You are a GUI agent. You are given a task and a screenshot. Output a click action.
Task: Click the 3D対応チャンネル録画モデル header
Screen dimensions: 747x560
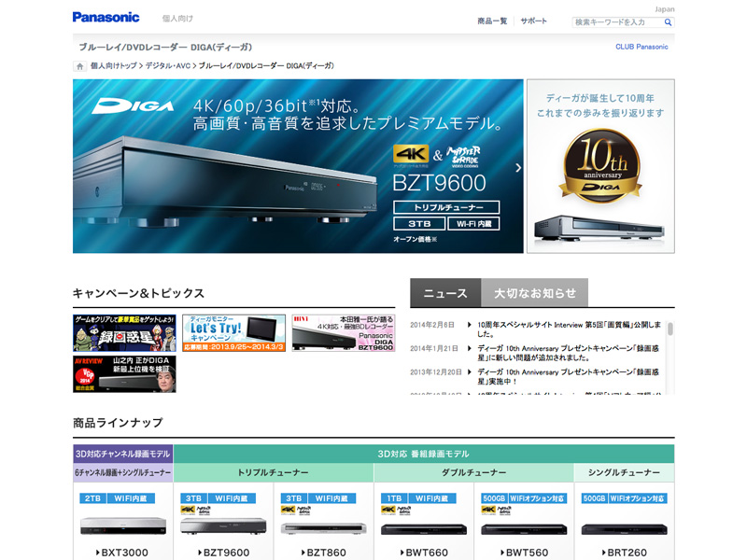click(123, 454)
